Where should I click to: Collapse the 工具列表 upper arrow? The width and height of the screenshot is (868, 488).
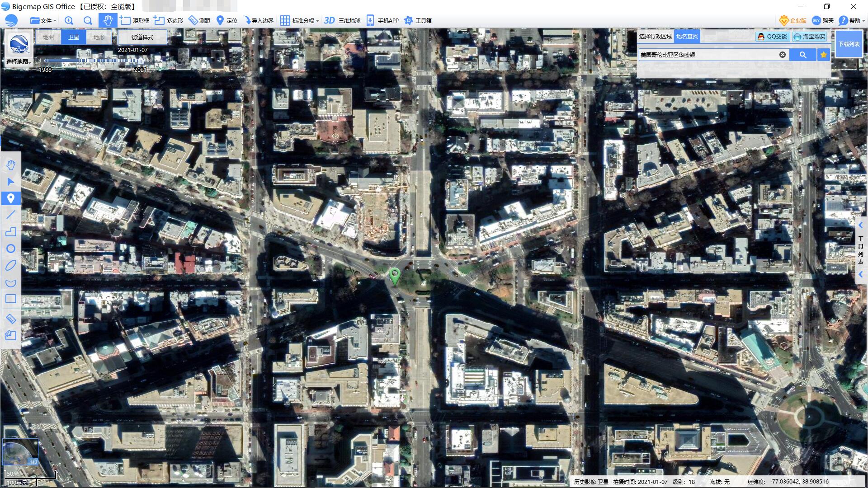click(x=861, y=225)
